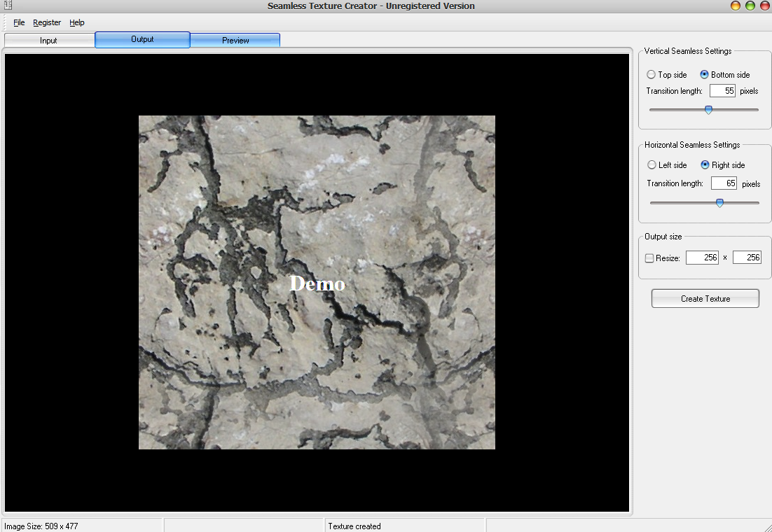Click the vertical transition length field showing 55
Viewport: 772px width, 532px height.
point(722,90)
